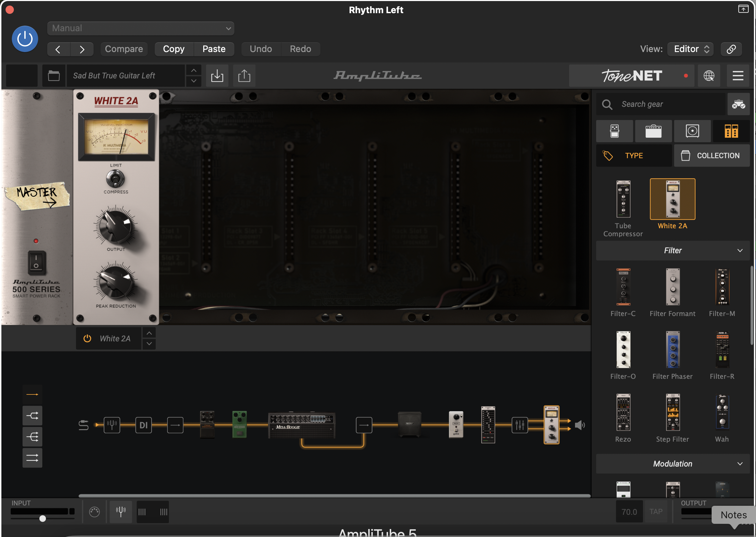The height and width of the screenshot is (537, 756).
Task: Move White 2A slot down with chevron
Action: point(149,344)
